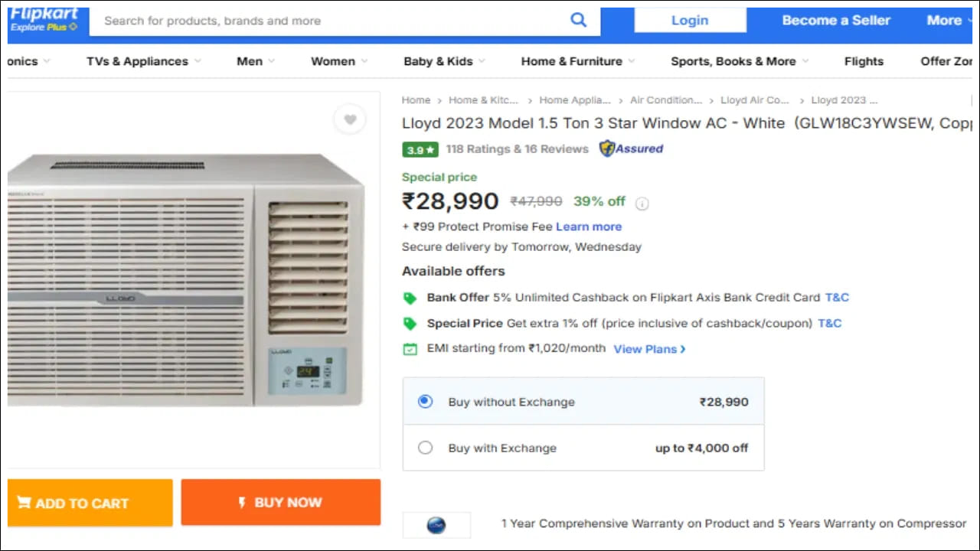The image size is (980, 551).
Task: Expand Home & Furniture category menu
Action: click(x=577, y=61)
